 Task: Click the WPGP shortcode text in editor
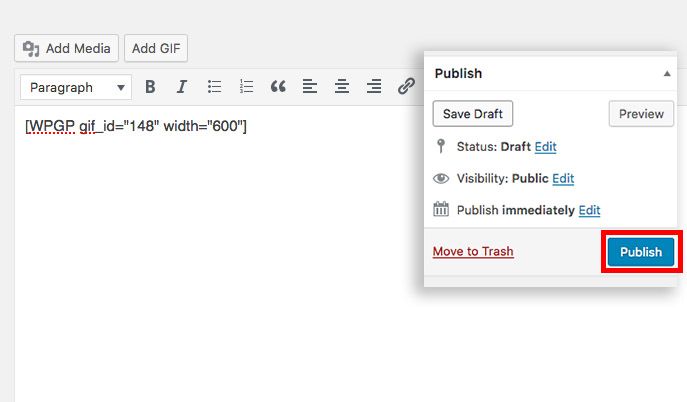point(136,126)
